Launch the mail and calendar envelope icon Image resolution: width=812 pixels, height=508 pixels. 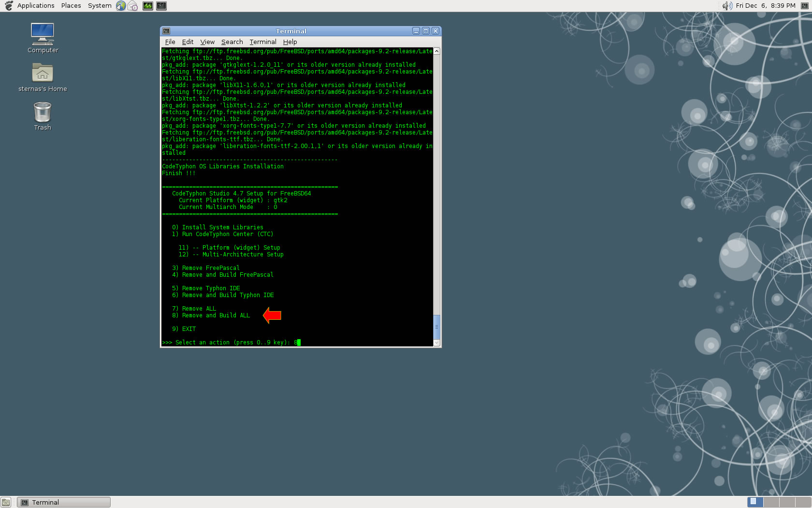pyautogui.click(x=133, y=6)
